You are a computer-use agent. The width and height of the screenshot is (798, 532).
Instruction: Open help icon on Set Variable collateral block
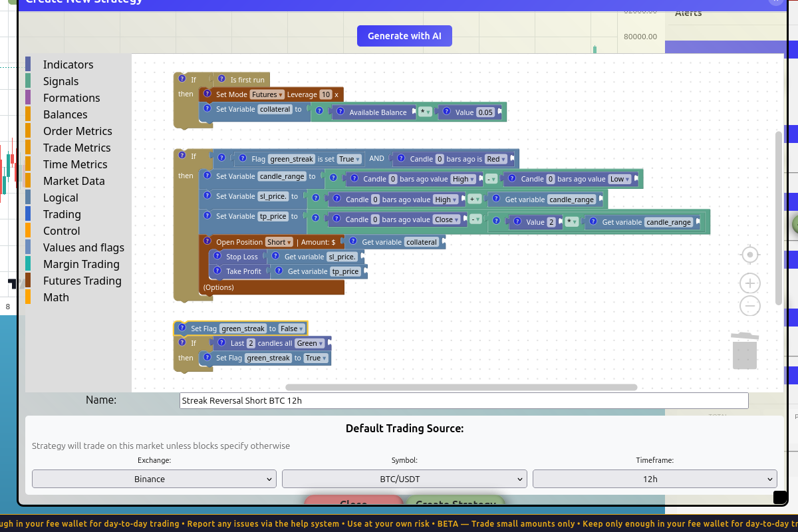tap(207, 109)
